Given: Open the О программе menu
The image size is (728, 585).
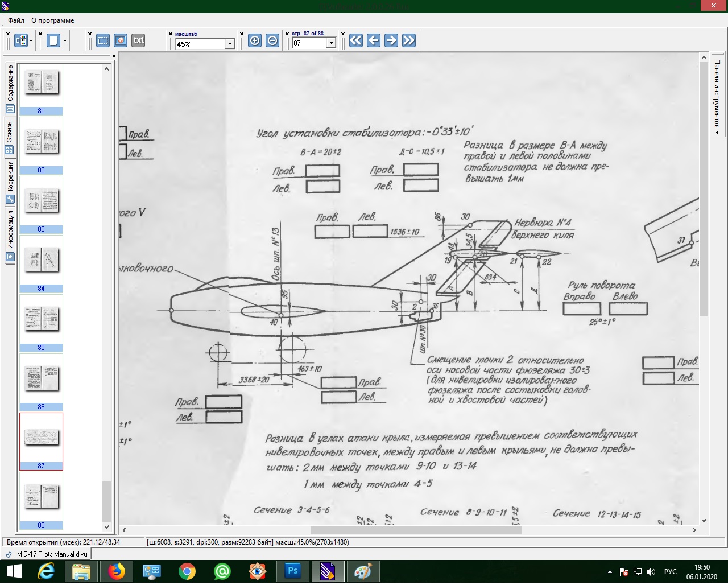Looking at the screenshot, I should pos(52,20).
